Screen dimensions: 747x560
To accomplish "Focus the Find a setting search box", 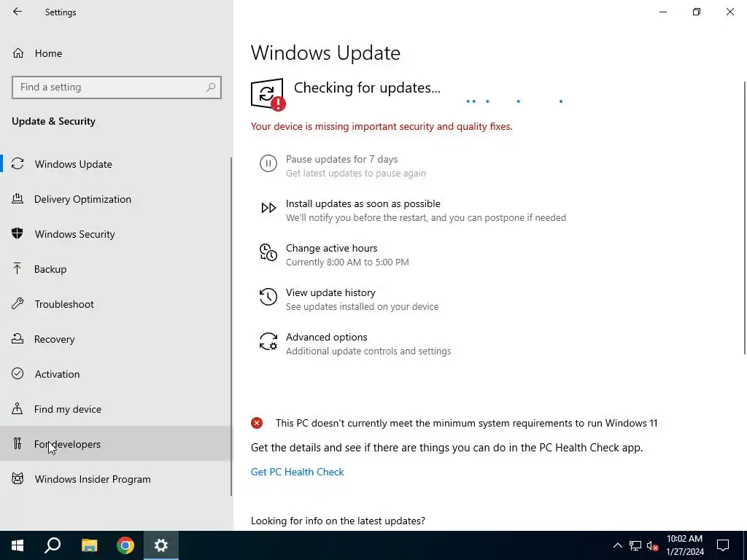I will [x=117, y=87].
